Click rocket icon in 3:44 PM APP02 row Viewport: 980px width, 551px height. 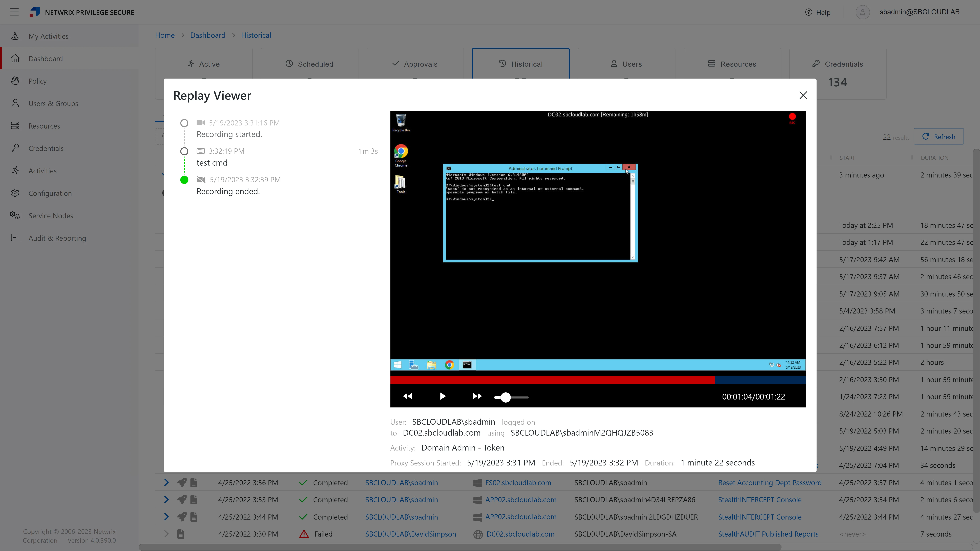pos(182,517)
